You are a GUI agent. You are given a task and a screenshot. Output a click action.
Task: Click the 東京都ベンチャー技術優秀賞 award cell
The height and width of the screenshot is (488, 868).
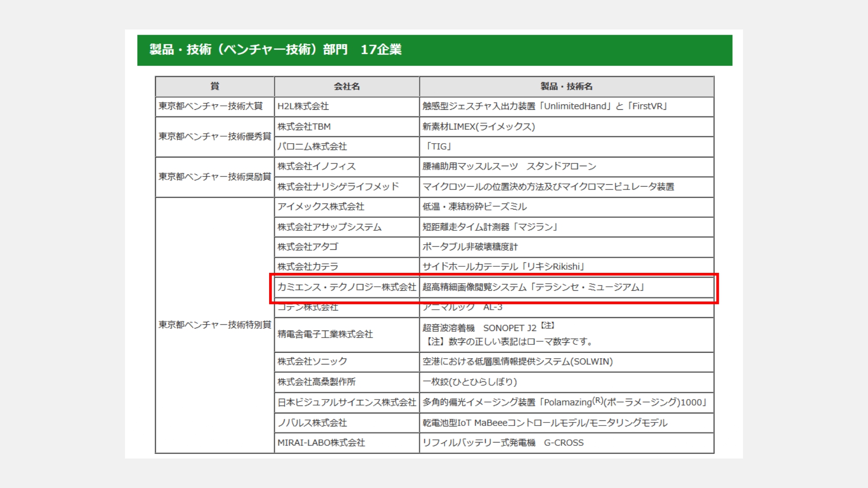tap(214, 137)
